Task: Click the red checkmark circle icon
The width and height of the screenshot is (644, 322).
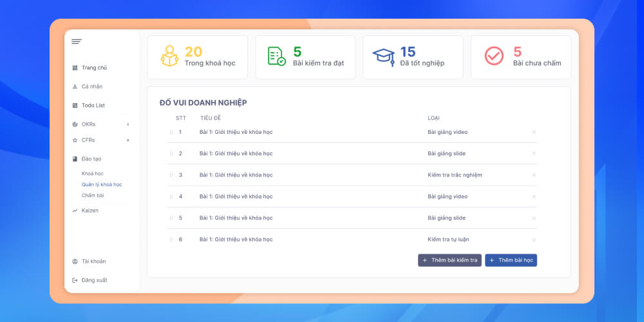Action: point(494,56)
